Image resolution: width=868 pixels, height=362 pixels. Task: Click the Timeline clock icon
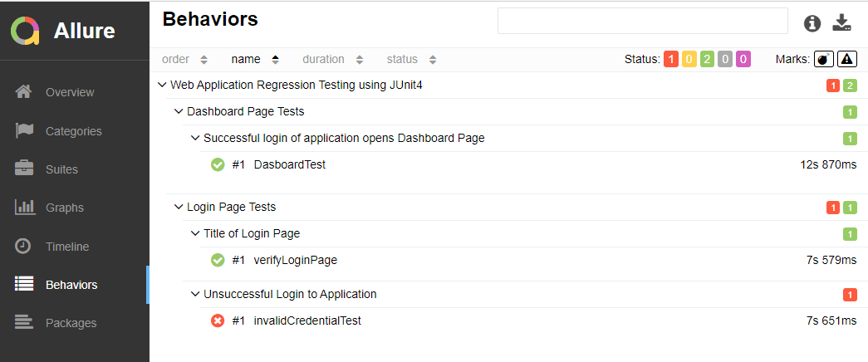(24, 247)
